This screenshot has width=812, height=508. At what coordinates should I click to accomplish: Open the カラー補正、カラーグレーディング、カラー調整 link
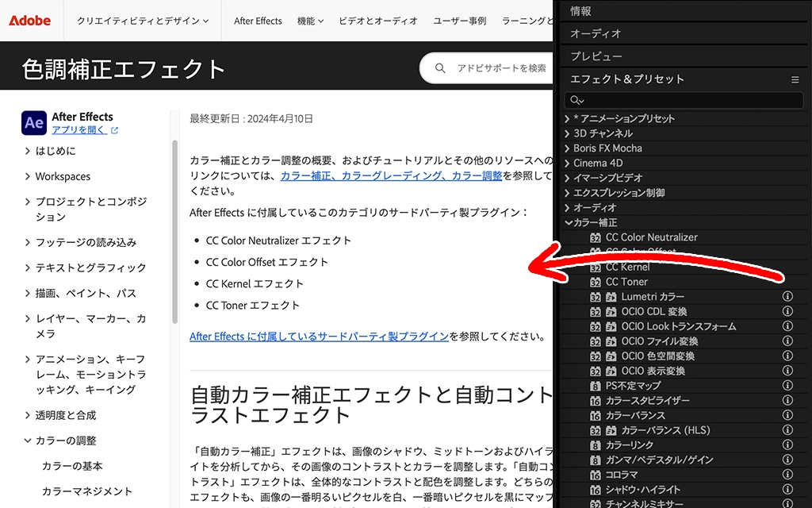coord(392,175)
